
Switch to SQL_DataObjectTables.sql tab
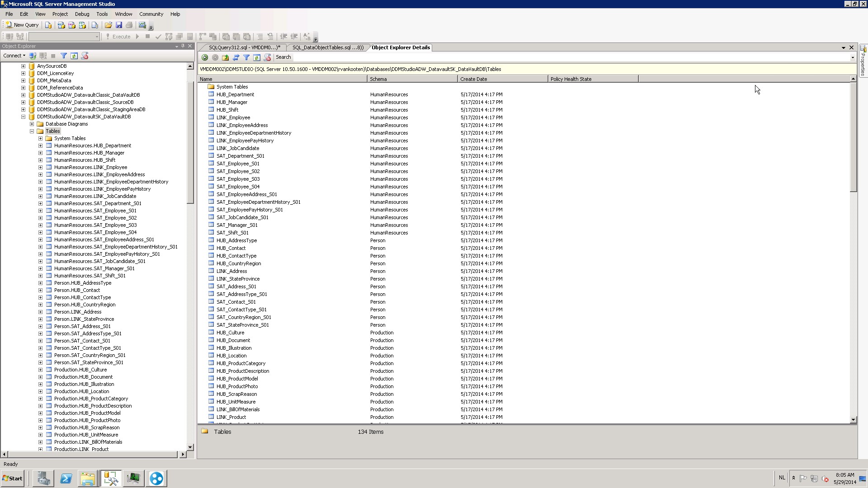[328, 47]
